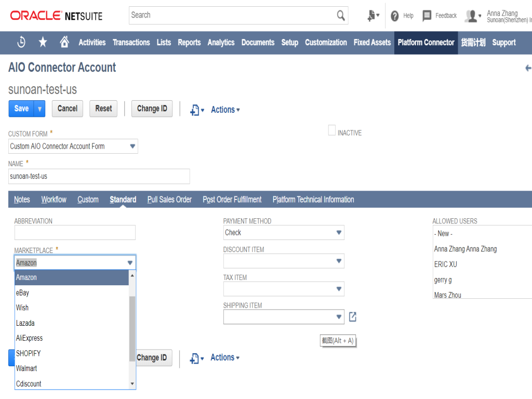Open the 货需计划 menu
This screenshot has height=399, width=532.
[473, 43]
